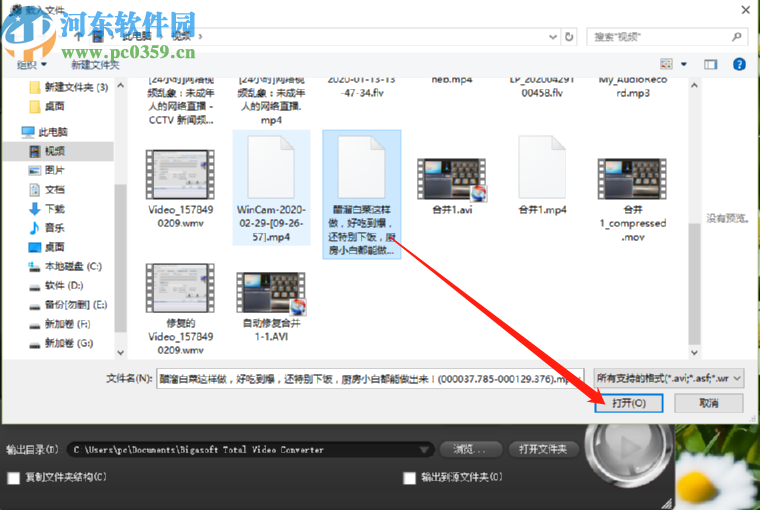Click the refresh icon beside address bar
This screenshot has width=760, height=510.
pyautogui.click(x=569, y=37)
